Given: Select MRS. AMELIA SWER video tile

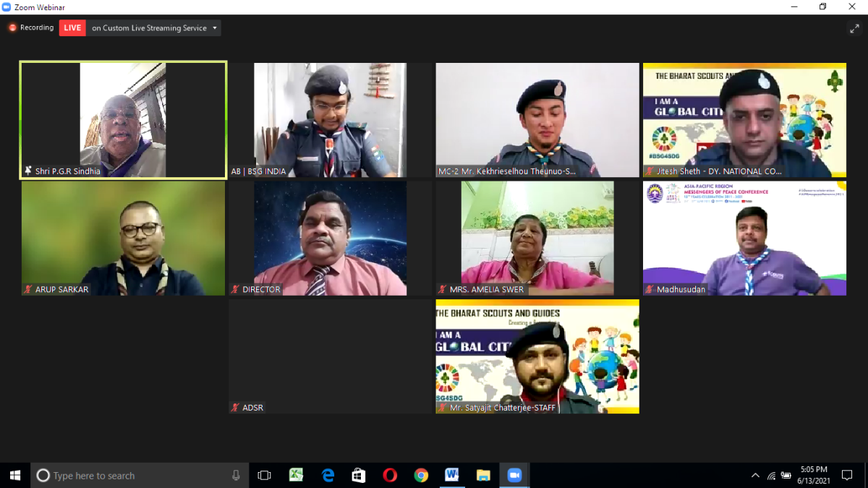Looking at the screenshot, I should click(537, 238).
